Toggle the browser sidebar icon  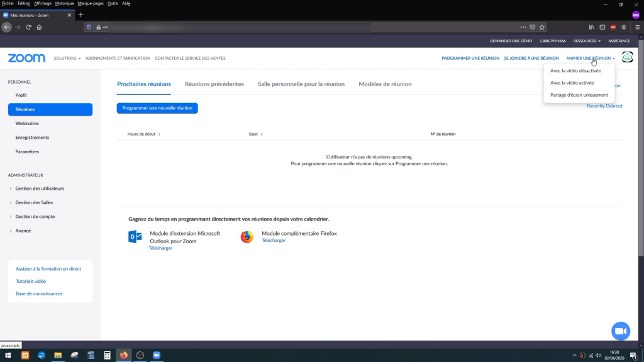click(602, 27)
